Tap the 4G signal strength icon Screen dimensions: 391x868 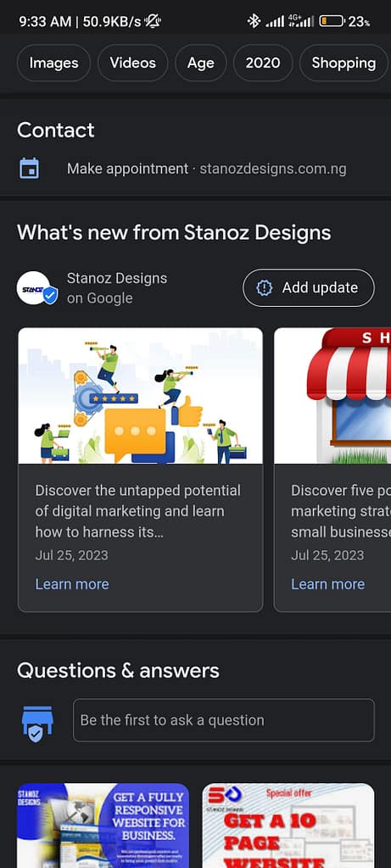(x=301, y=21)
